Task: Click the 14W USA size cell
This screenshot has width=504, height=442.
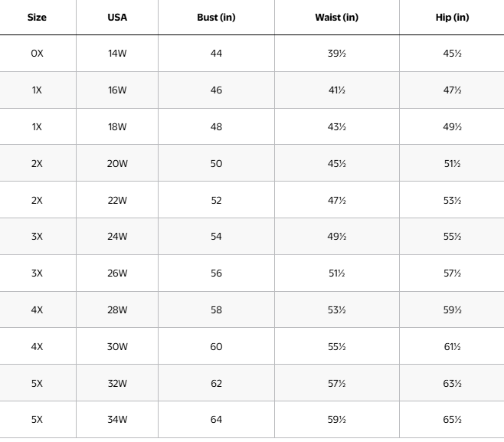Action: pyautogui.click(x=117, y=54)
